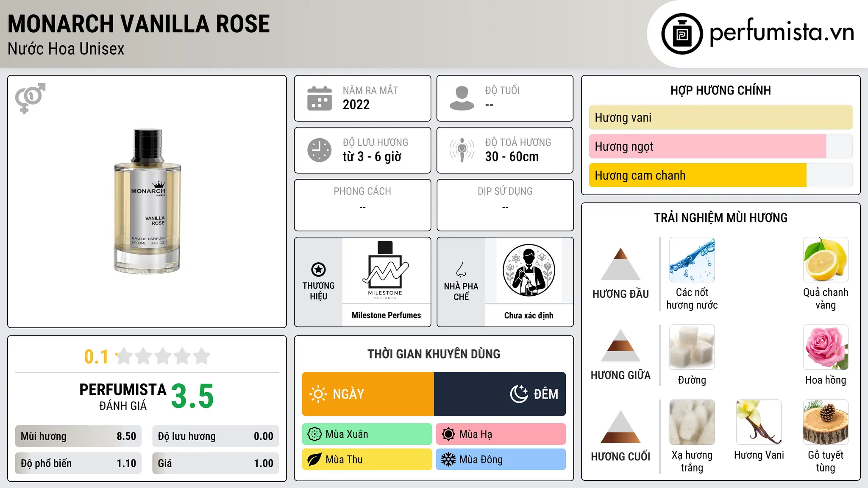The width and height of the screenshot is (868, 488).
Task: Click the vanilla flower note image
Action: (759, 422)
